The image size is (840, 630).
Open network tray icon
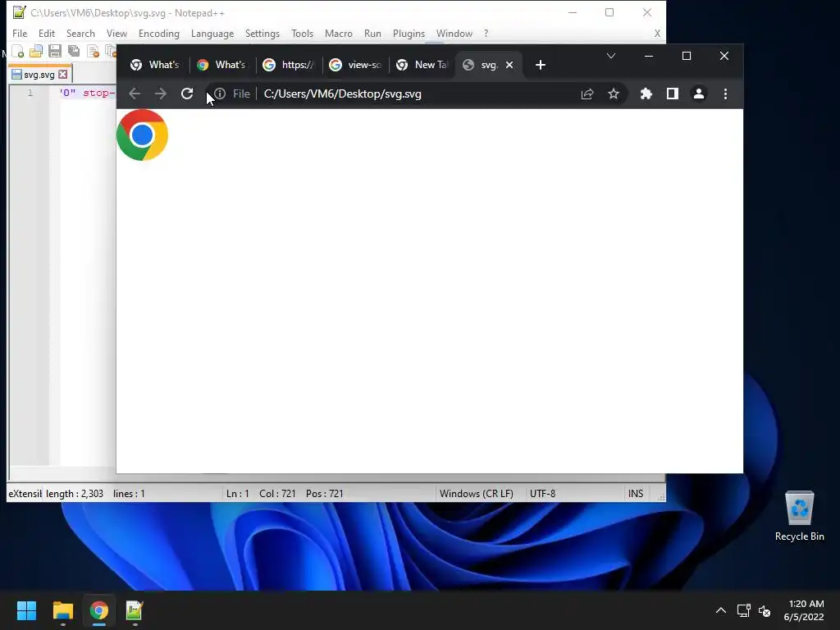(x=743, y=610)
